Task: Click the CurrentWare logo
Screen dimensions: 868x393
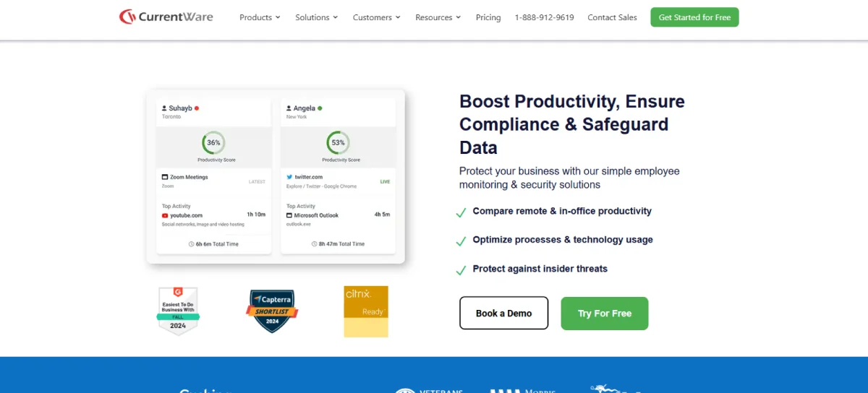Action: click(166, 17)
